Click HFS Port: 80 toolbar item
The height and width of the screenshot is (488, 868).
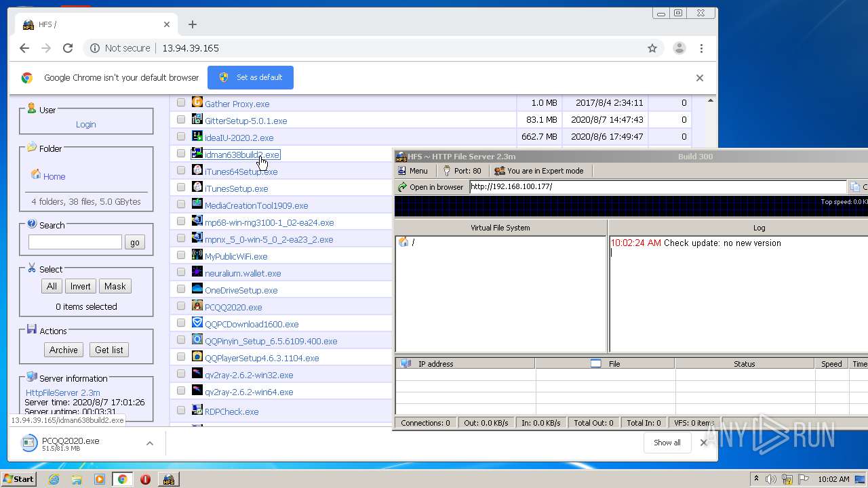coord(462,171)
